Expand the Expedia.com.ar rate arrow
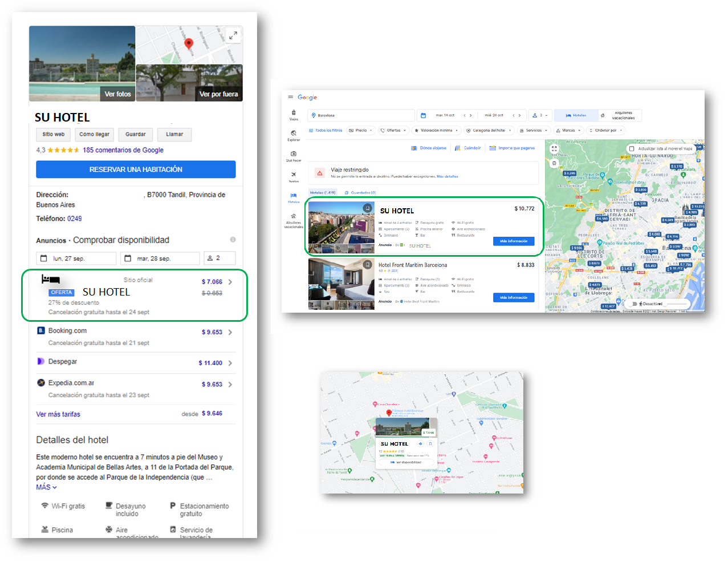 [x=230, y=385]
